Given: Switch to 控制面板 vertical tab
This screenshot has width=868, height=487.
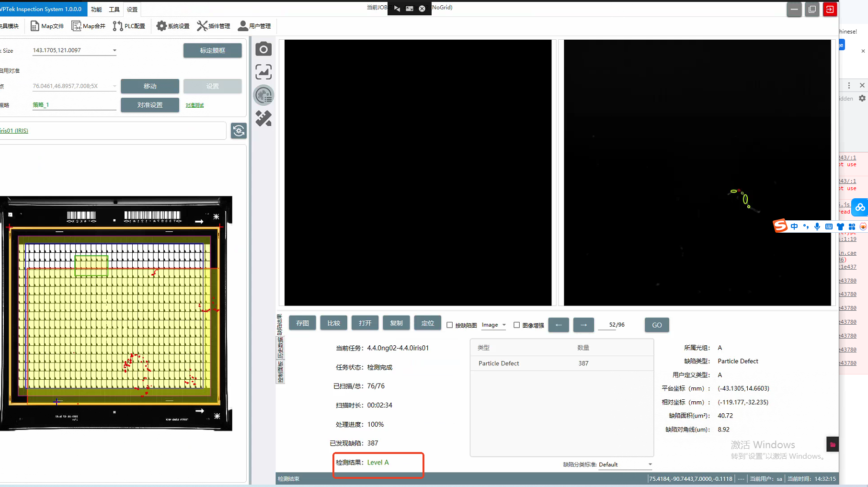Looking at the screenshot, I should click(280, 372).
